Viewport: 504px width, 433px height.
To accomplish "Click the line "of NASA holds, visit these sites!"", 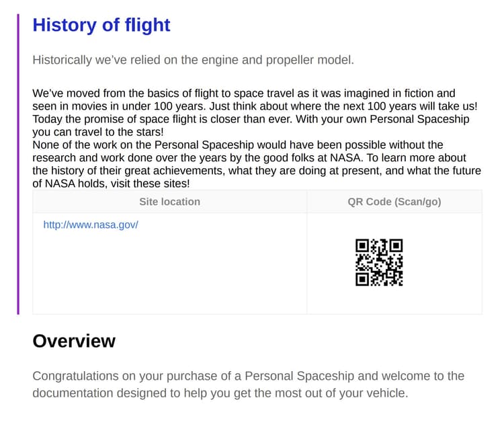I will click(x=112, y=183).
